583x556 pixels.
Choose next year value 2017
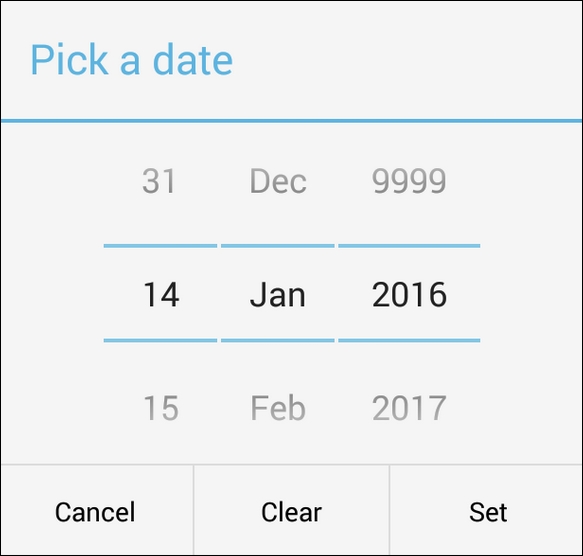(409, 408)
